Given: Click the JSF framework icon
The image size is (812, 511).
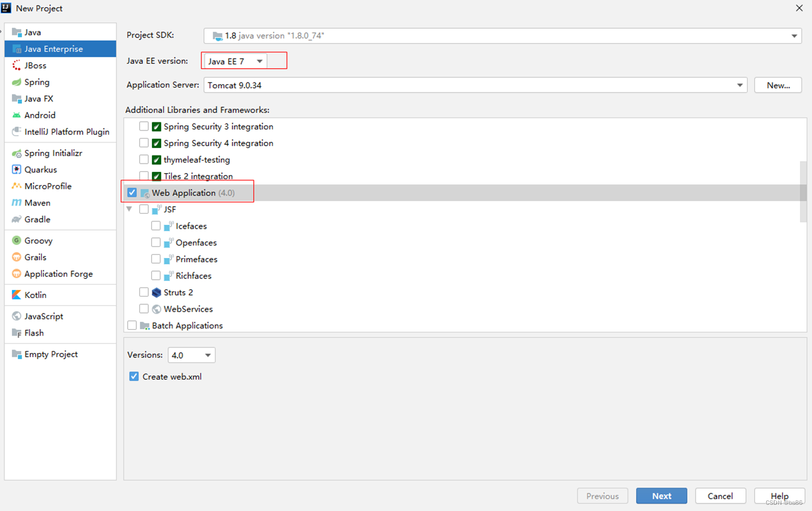Looking at the screenshot, I should [x=157, y=209].
